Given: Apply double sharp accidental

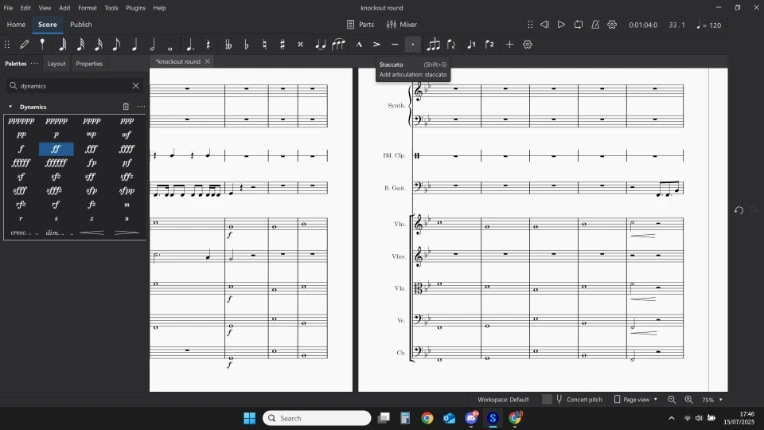Looking at the screenshot, I should tap(301, 45).
